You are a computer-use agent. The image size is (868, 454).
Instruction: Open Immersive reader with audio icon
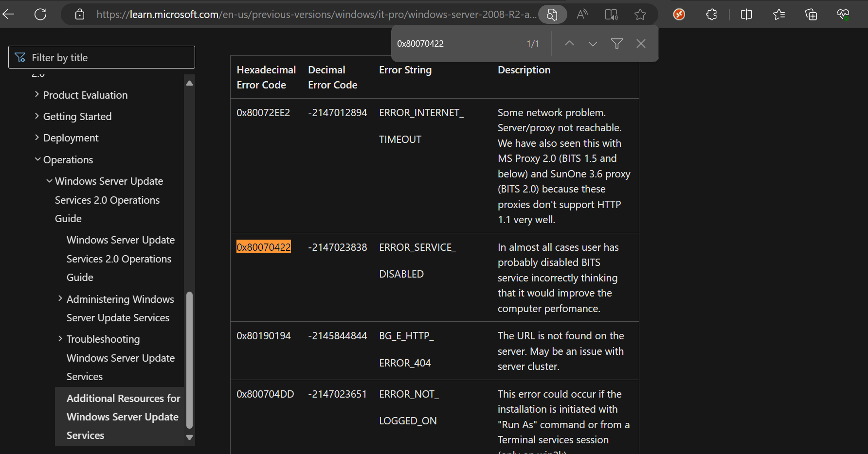611,15
